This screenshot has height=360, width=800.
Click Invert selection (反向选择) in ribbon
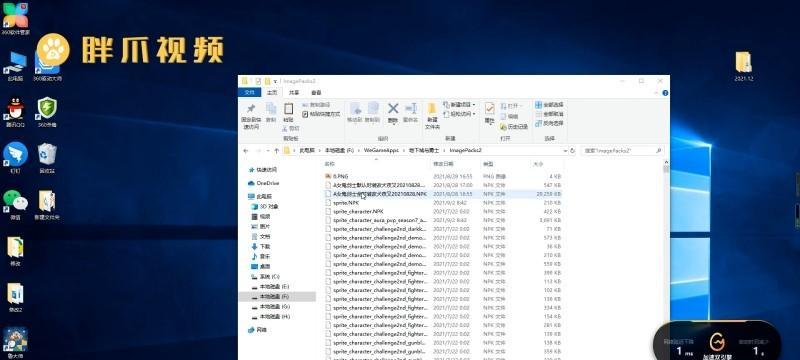[549, 123]
